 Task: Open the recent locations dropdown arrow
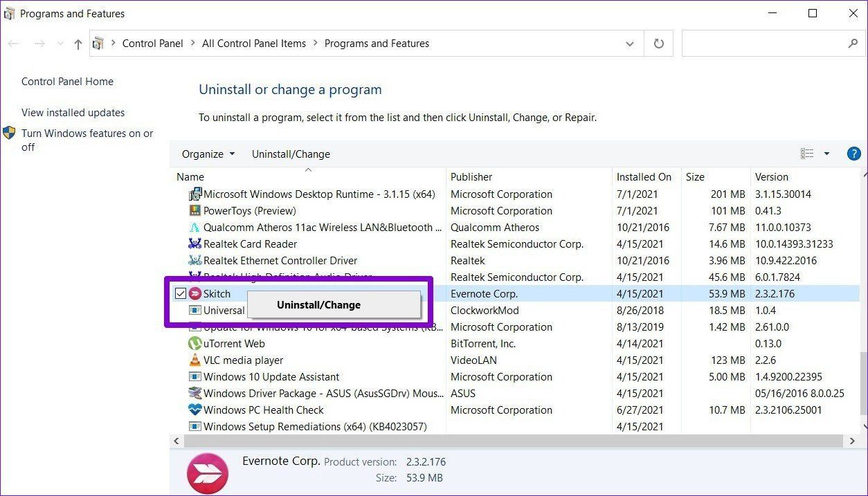(60, 44)
